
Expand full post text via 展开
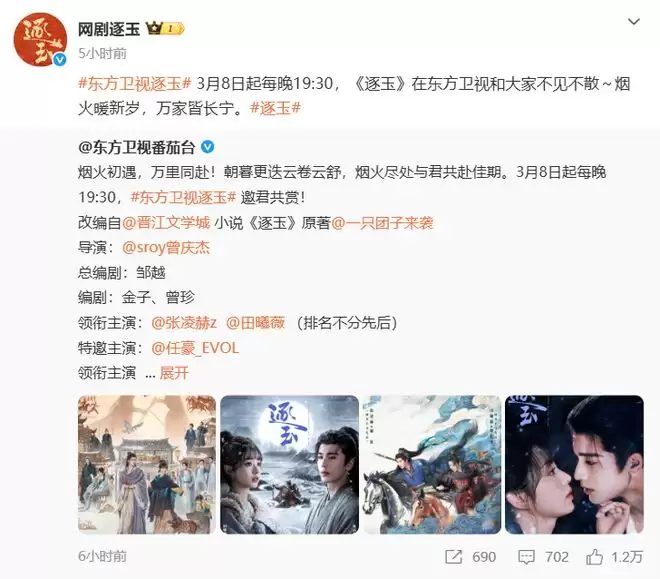pyautogui.click(x=174, y=373)
